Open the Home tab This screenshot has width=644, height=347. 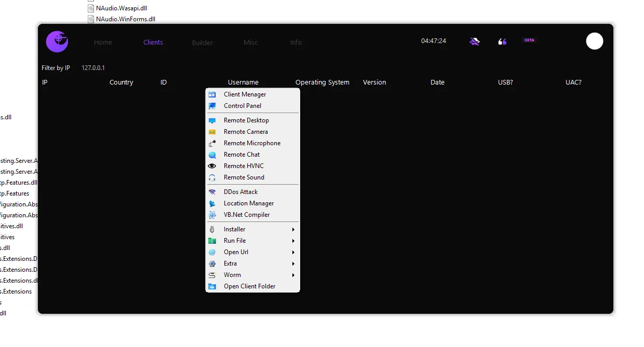pos(103,43)
